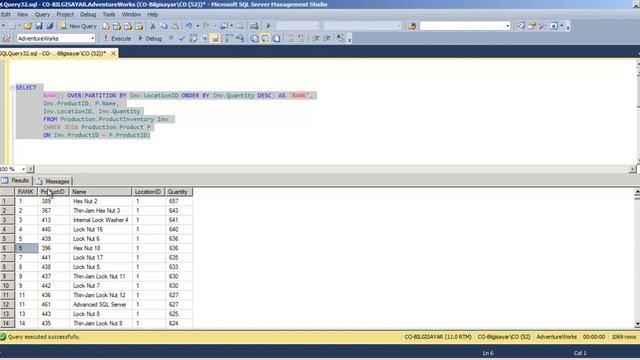Start the Debug command
This screenshot has width=640, height=360.
point(150,38)
